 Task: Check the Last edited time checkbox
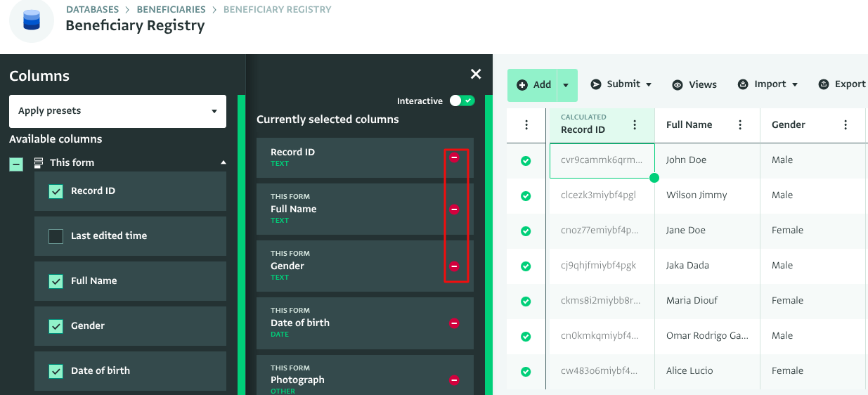56,236
